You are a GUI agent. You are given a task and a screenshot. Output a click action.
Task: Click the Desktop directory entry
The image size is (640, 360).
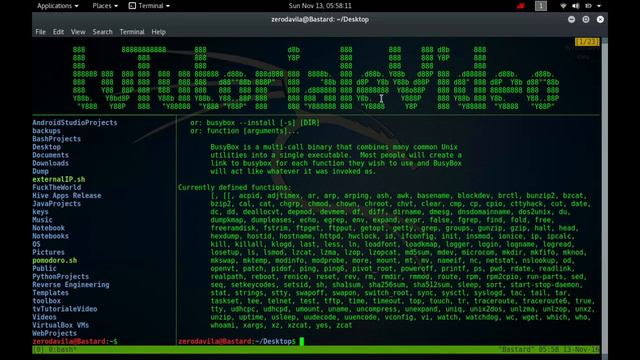pos(47,147)
